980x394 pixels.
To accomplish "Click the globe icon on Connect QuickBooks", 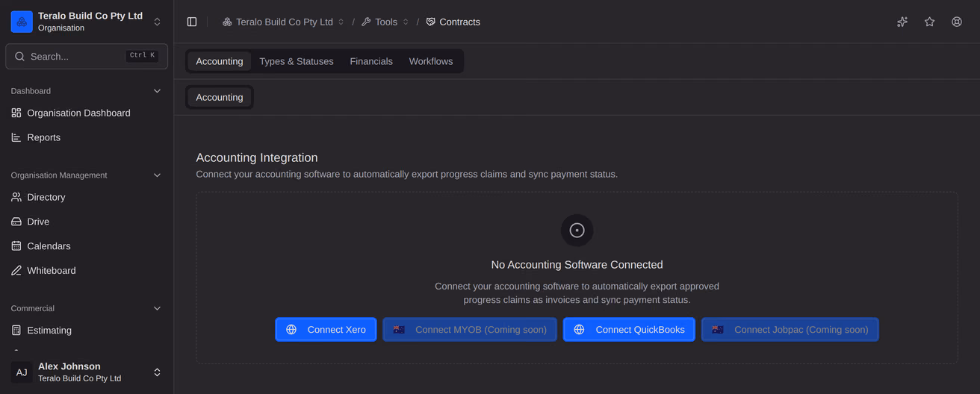I will (x=579, y=330).
